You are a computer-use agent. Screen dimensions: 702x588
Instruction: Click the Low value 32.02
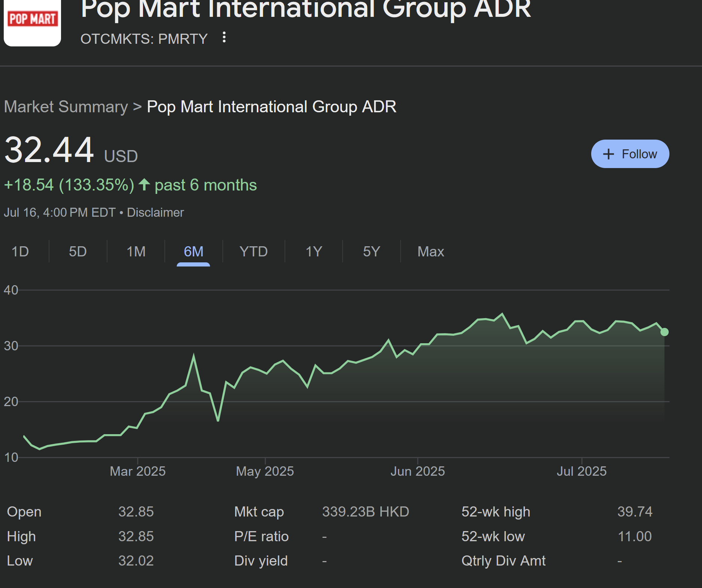(136, 561)
